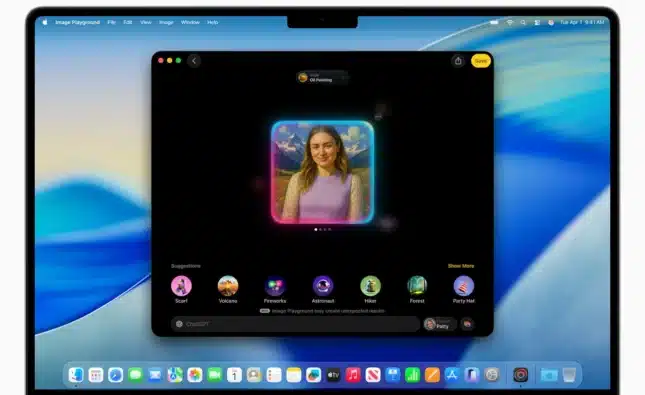Open System Settings from the Dock

492,375
